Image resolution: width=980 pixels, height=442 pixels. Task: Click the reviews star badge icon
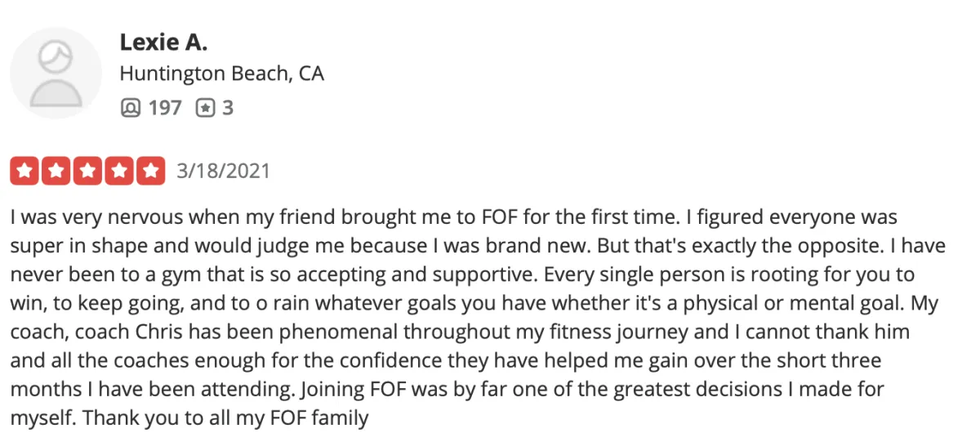pyautogui.click(x=205, y=107)
